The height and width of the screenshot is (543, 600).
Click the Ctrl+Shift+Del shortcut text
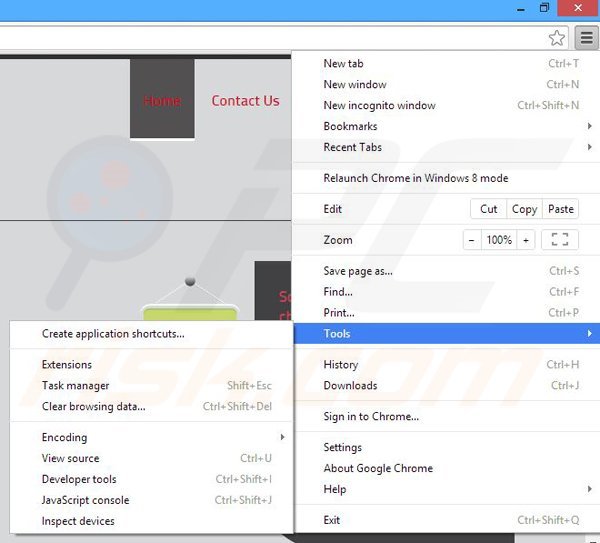(237, 406)
